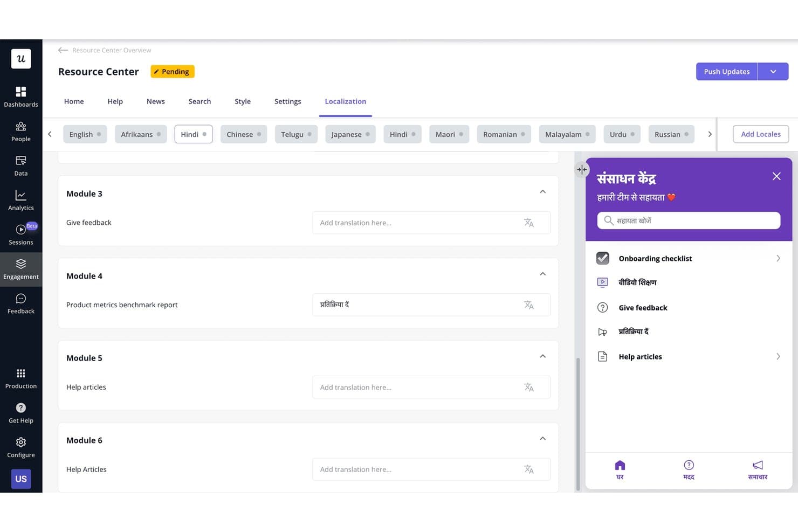Show previous locales with left arrow
798x532 pixels.
(x=50, y=134)
